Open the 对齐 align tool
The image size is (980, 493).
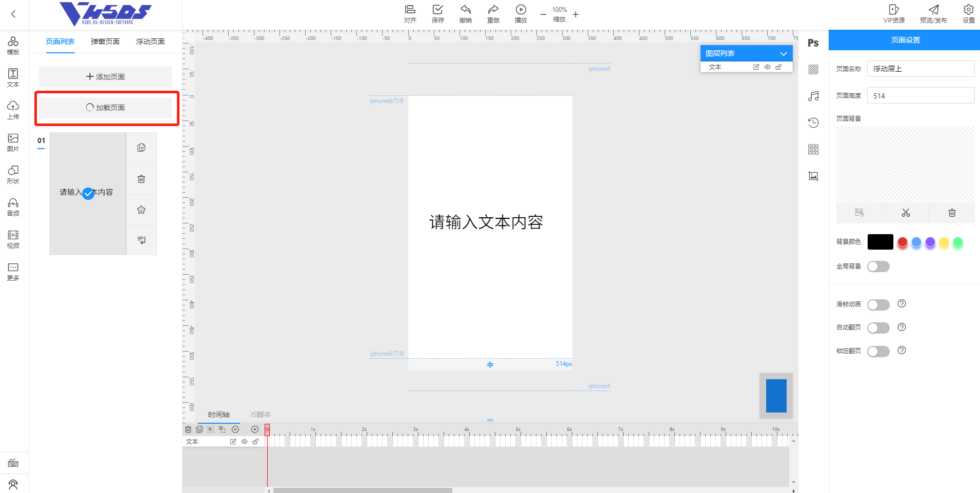(x=410, y=14)
